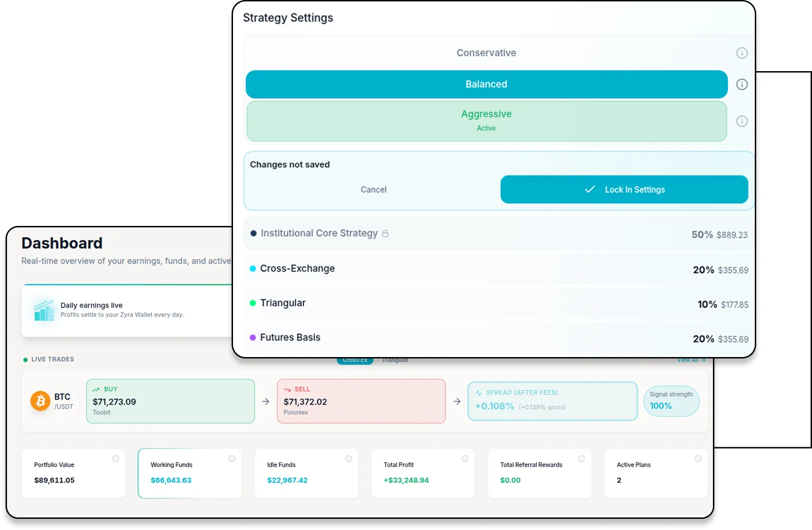This screenshot has width=812, height=530.
Task: Click Total Profit info icon
Action: pyautogui.click(x=465, y=459)
